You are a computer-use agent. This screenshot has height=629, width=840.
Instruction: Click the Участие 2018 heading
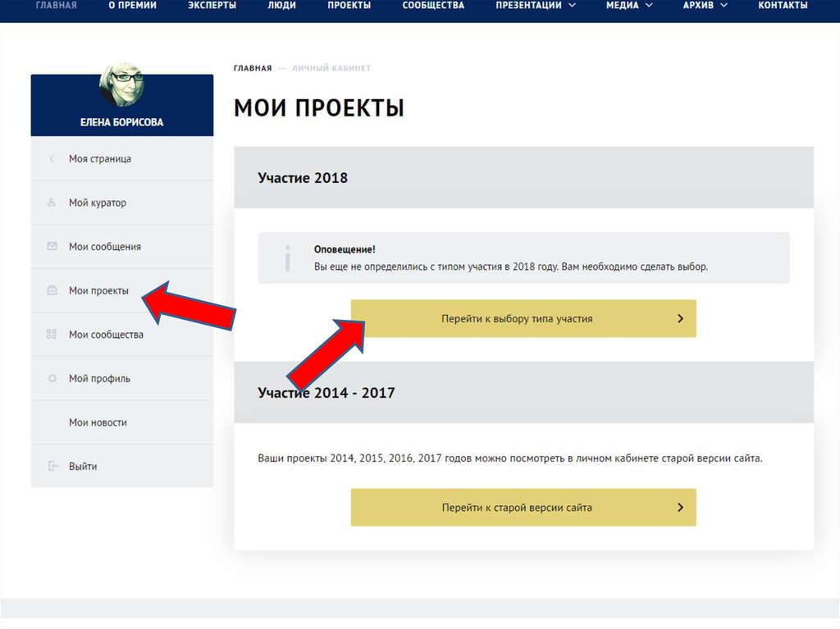click(x=303, y=178)
